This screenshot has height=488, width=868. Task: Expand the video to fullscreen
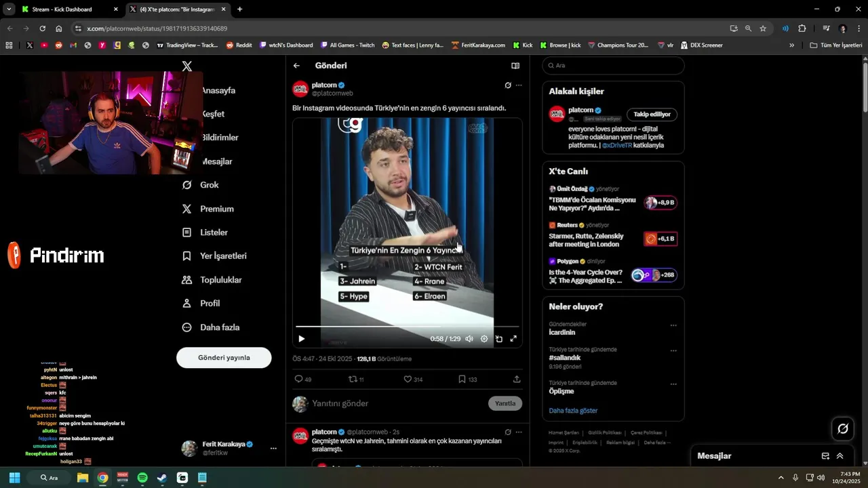513,339
